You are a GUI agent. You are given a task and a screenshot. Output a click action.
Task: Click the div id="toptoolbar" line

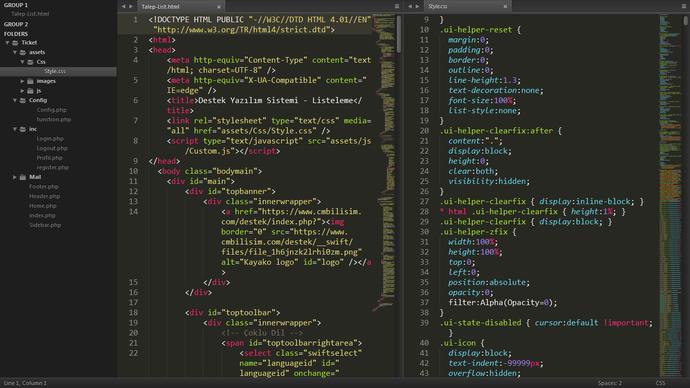232,313
